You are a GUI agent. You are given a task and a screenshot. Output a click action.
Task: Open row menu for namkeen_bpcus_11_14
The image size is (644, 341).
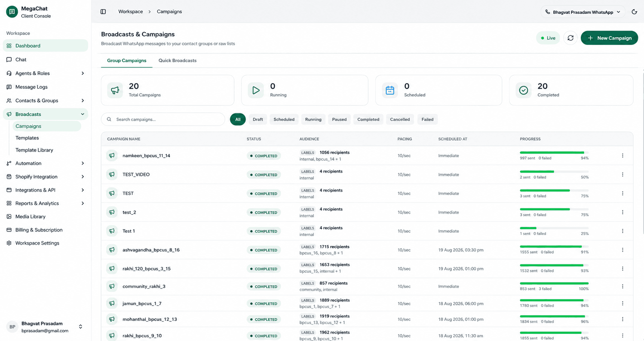click(x=623, y=156)
